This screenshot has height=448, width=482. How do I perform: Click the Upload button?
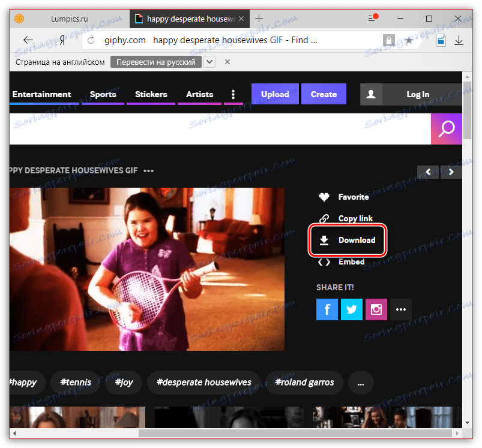[x=275, y=94]
